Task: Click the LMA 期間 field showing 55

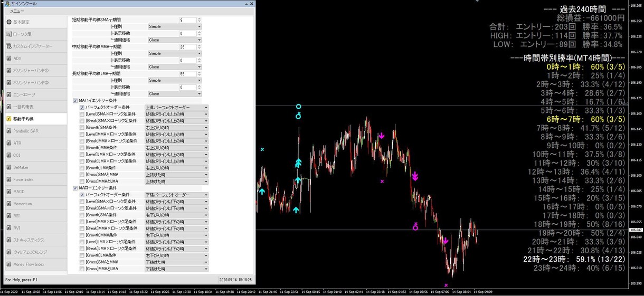Action: (187, 73)
